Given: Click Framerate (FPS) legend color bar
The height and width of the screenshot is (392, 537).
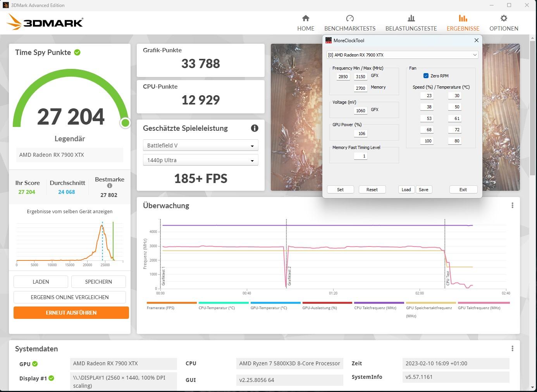Looking at the screenshot, I should pyautogui.click(x=172, y=303).
